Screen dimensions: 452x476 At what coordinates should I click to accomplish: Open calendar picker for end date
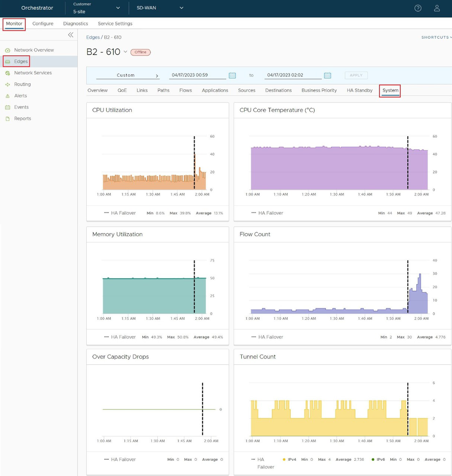click(327, 75)
